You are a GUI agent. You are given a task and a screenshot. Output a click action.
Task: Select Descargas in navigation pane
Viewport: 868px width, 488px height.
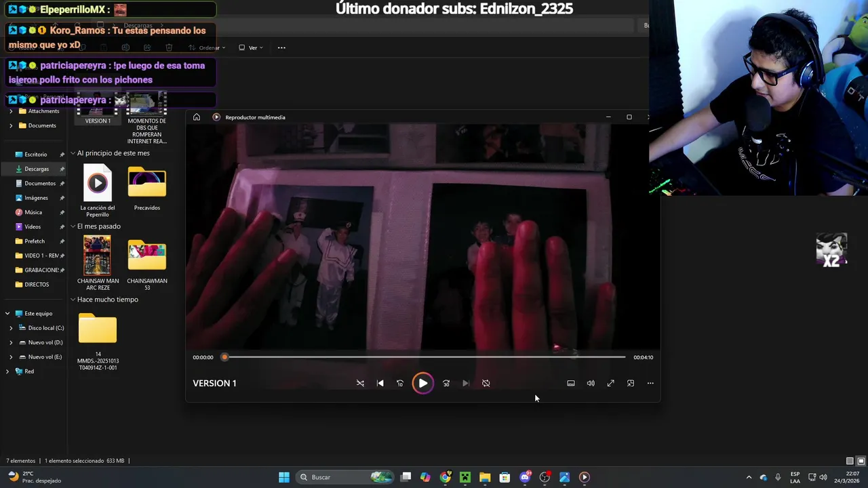37,169
